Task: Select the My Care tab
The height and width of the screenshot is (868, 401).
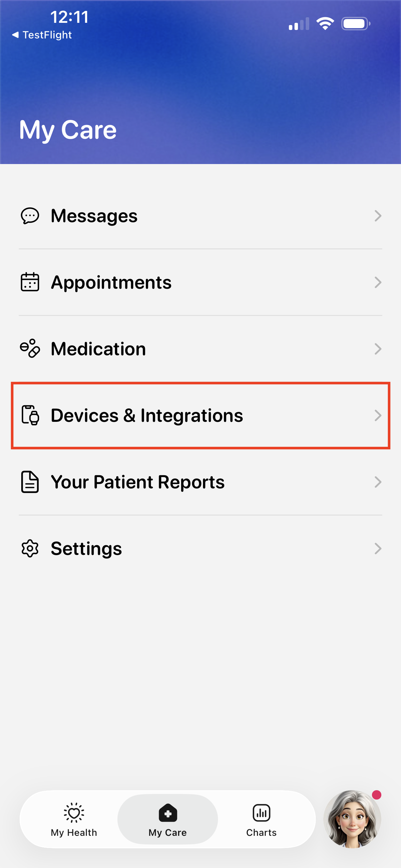Action: click(168, 819)
